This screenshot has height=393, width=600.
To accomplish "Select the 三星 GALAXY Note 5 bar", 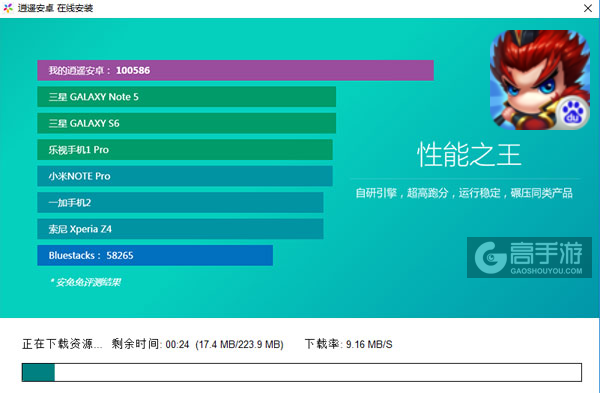I will pyautogui.click(x=186, y=97).
